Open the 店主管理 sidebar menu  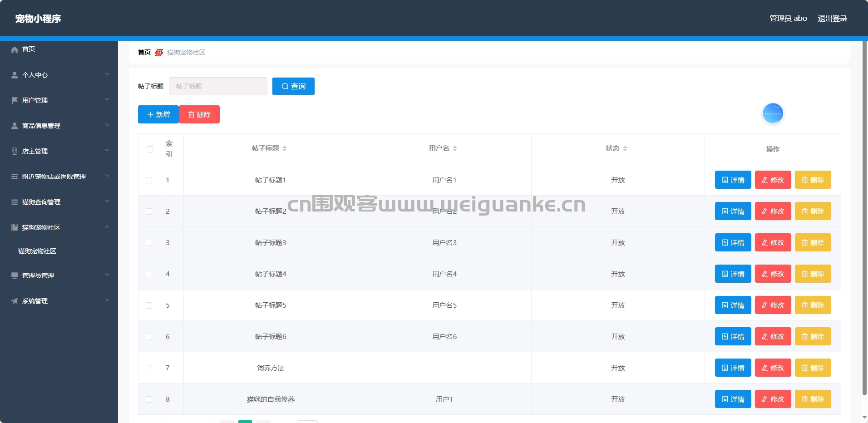tap(59, 151)
